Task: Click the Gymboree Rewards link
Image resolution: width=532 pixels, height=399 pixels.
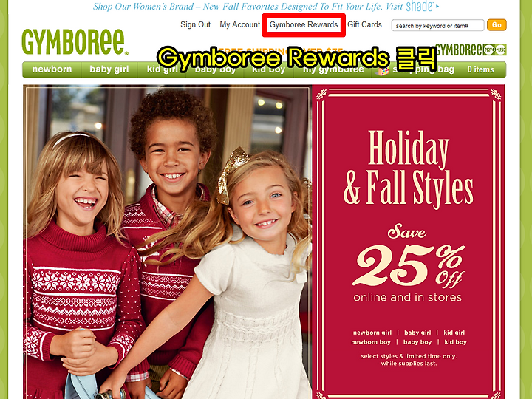Action: tap(304, 24)
